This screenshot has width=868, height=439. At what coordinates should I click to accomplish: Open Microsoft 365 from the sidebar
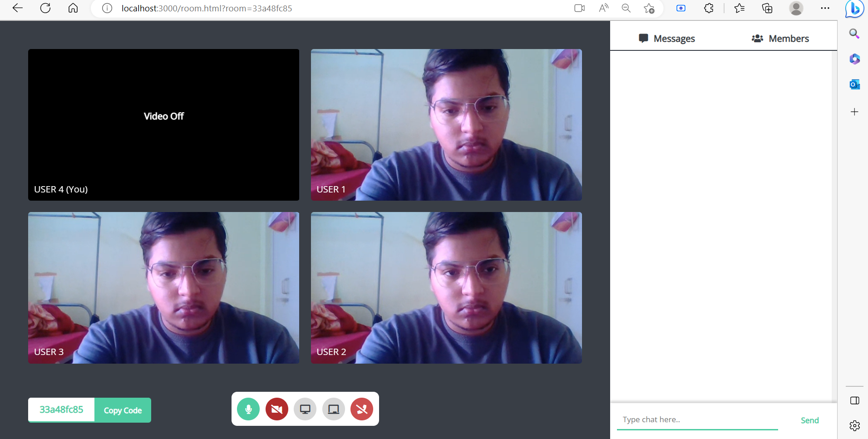coord(855,59)
